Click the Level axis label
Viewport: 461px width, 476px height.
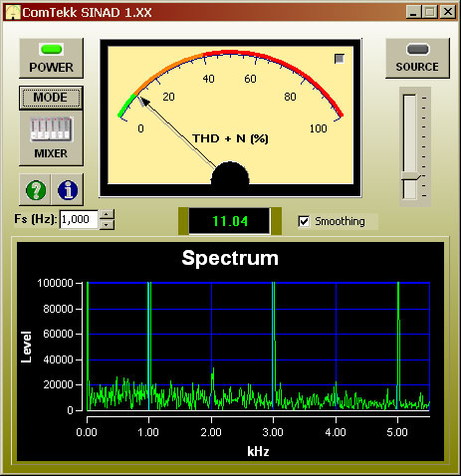click(x=26, y=347)
